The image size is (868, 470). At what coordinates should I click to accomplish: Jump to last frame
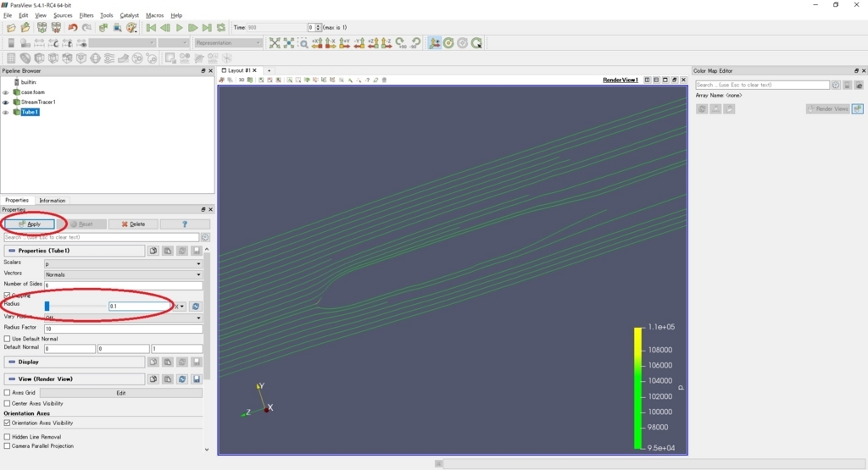tap(207, 28)
